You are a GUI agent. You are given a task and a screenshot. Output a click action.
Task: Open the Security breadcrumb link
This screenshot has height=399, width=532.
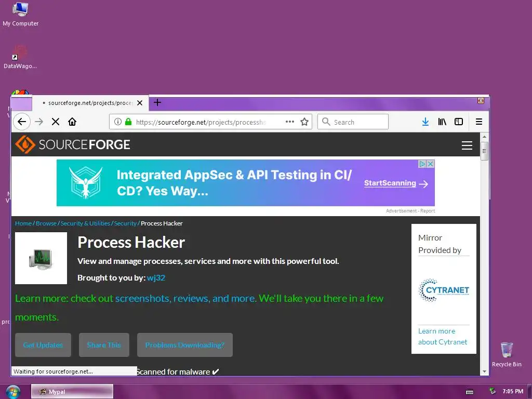click(125, 223)
